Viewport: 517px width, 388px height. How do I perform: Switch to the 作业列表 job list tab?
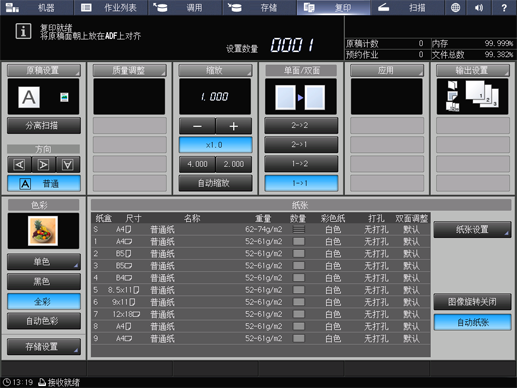tap(111, 7)
